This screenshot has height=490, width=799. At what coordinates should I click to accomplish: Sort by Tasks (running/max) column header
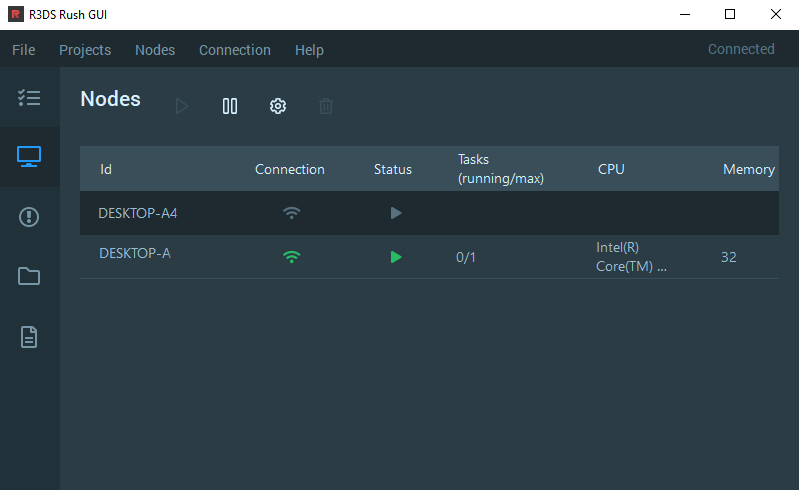[x=501, y=169]
